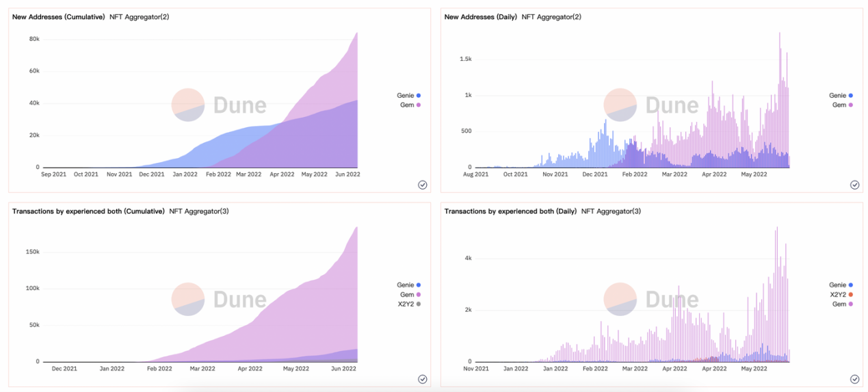Click NFT Aggregator(2) beside New Addresses (Daily)
This screenshot has width=868, height=392.
pos(551,16)
